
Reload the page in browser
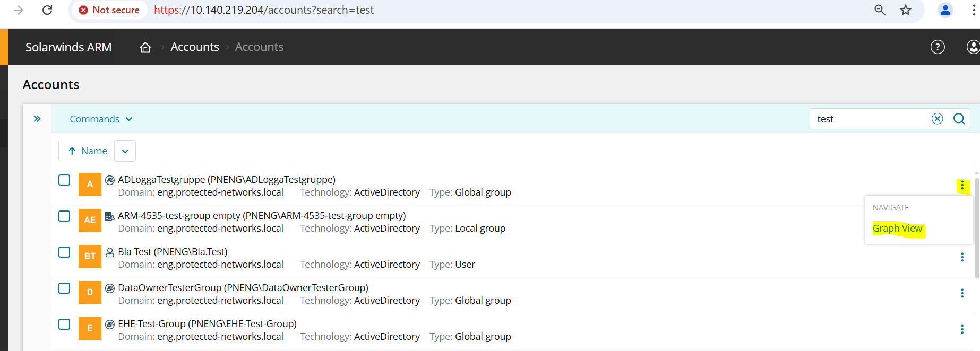click(x=47, y=10)
